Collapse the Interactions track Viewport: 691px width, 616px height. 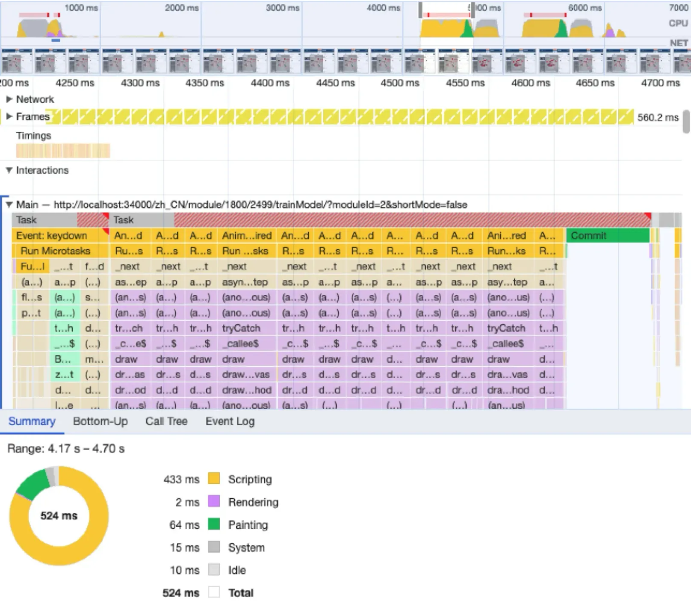click(x=9, y=170)
